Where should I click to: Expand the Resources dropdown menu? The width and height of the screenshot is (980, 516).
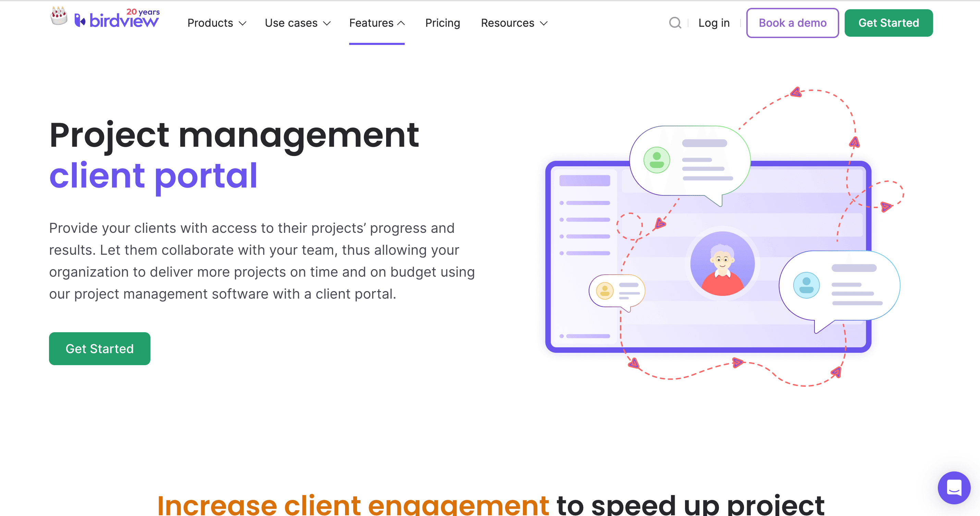click(515, 23)
